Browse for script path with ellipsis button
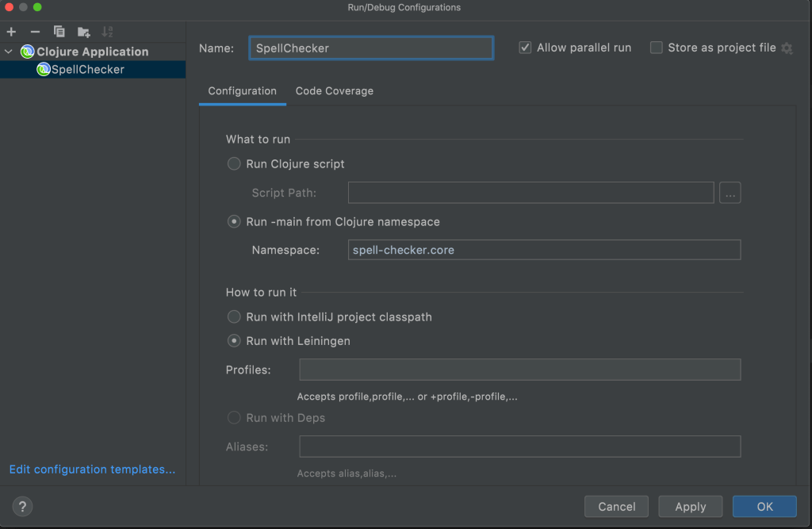 click(x=730, y=193)
